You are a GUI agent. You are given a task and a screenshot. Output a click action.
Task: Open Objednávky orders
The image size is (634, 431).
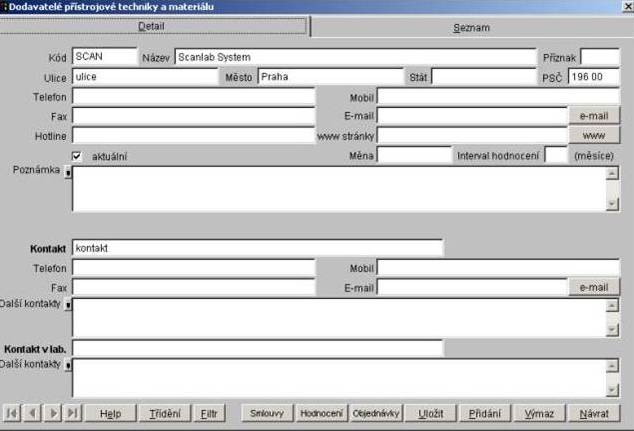[377, 413]
